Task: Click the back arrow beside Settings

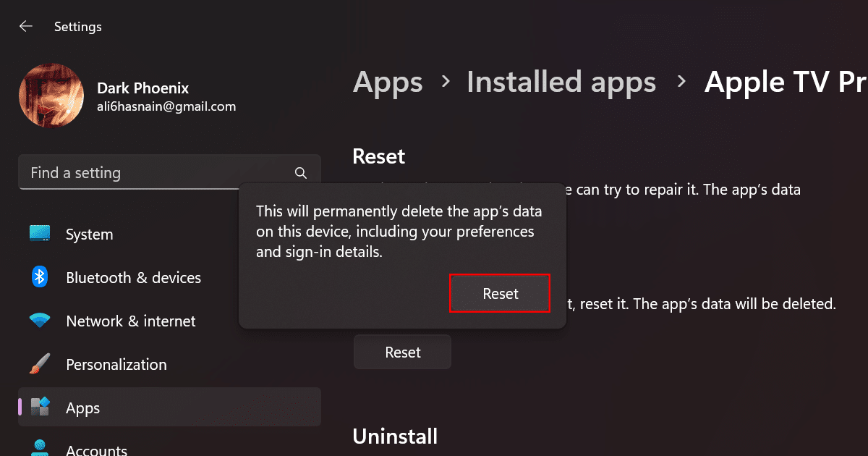Action: point(26,27)
